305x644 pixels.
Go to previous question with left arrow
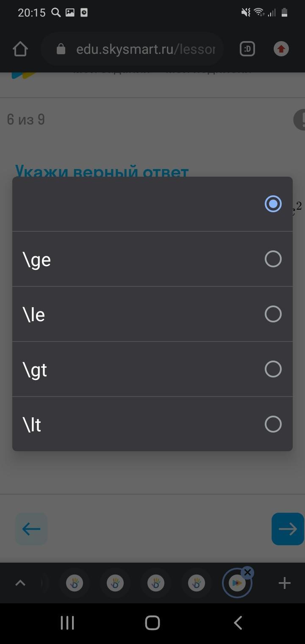point(31,529)
